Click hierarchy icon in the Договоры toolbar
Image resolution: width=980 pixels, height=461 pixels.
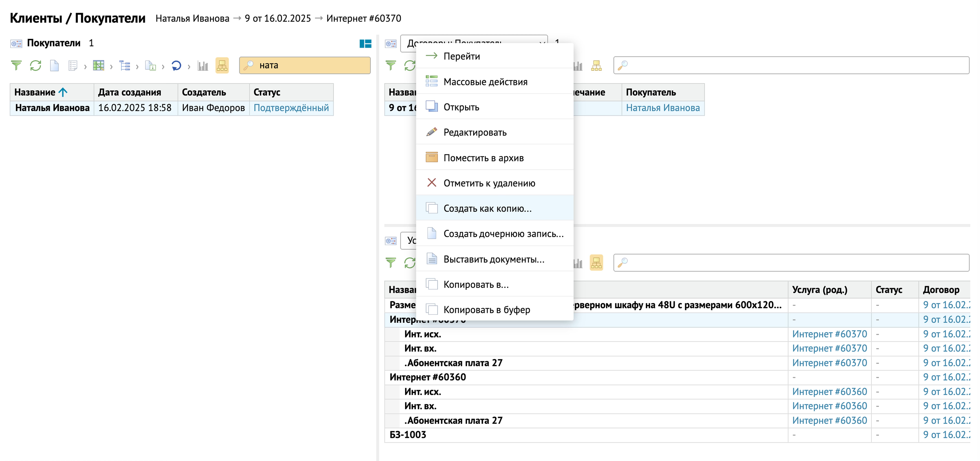(596, 66)
